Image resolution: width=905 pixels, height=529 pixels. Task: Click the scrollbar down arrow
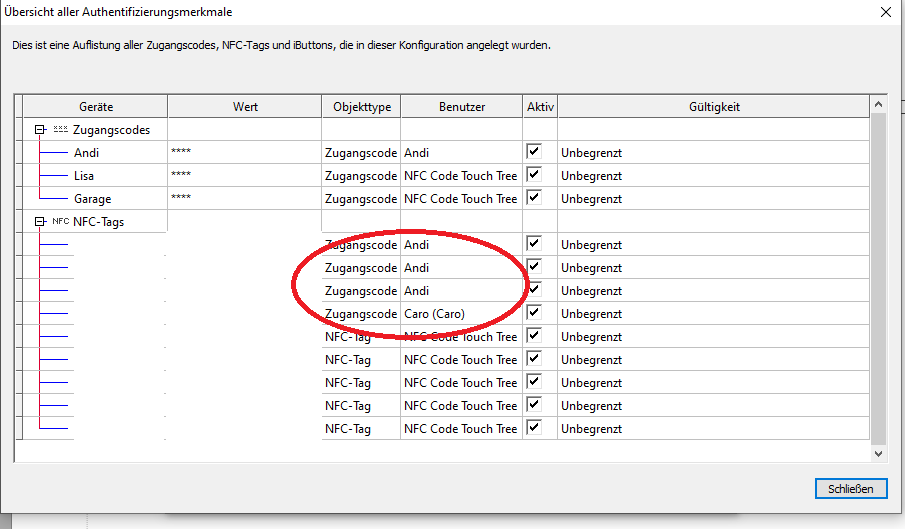tap(878, 453)
